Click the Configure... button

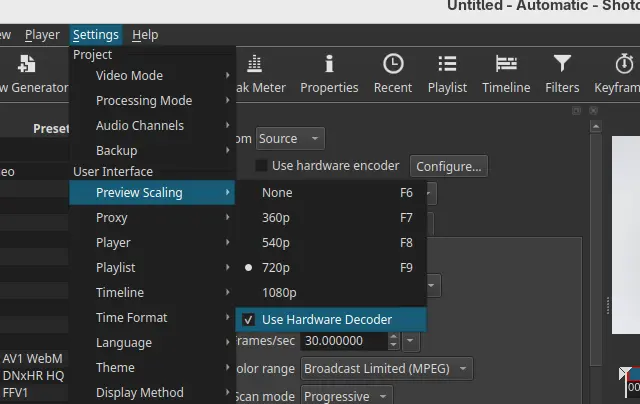448,166
